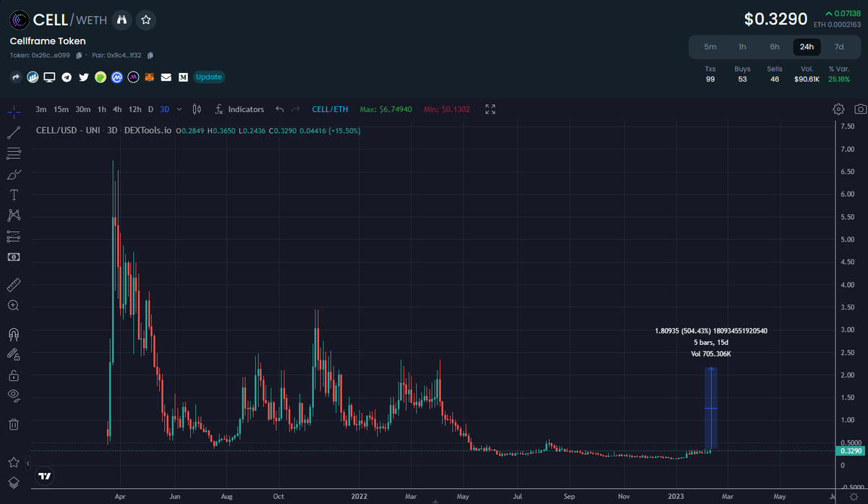Select the trend line tool
Screen dimensions: 868x504
point(14,133)
